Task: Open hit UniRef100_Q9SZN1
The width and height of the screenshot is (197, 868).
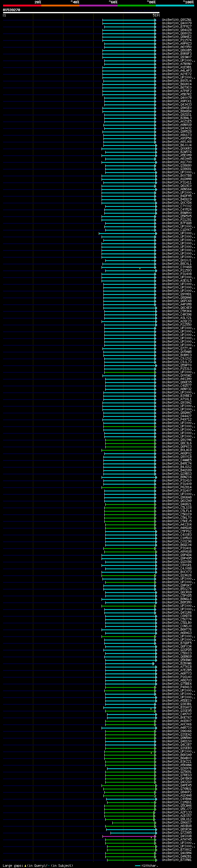Action: click(177, 20)
